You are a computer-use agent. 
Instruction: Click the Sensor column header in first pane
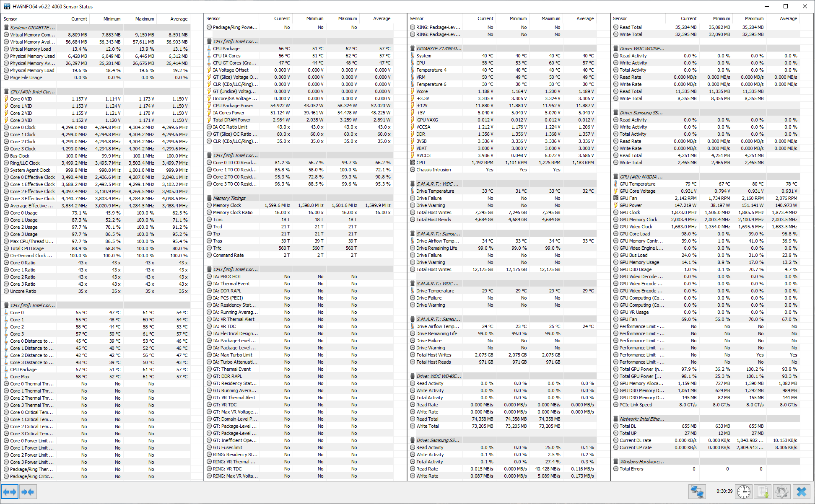[x=10, y=19]
